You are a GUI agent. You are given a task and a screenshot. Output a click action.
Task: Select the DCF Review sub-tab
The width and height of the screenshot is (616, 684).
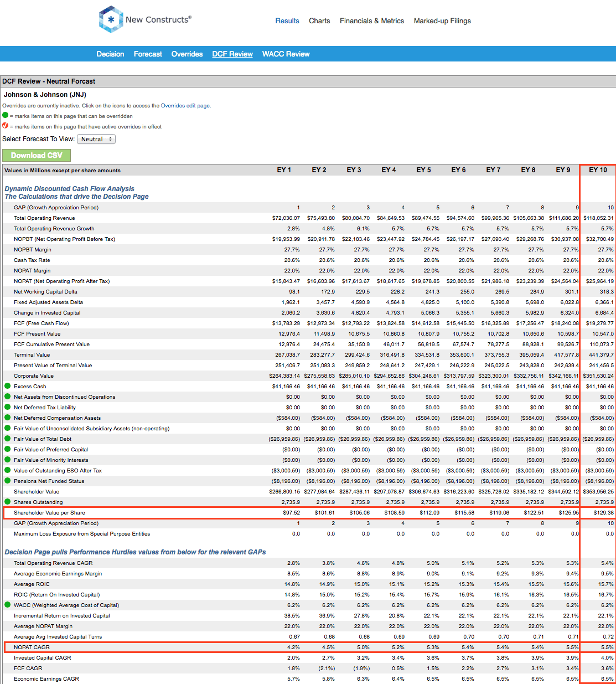tap(232, 54)
